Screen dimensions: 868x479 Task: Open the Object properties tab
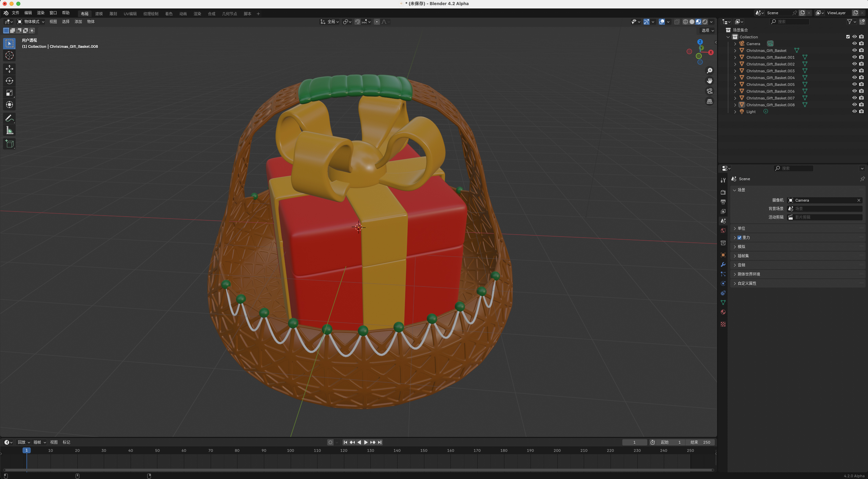coord(723,255)
